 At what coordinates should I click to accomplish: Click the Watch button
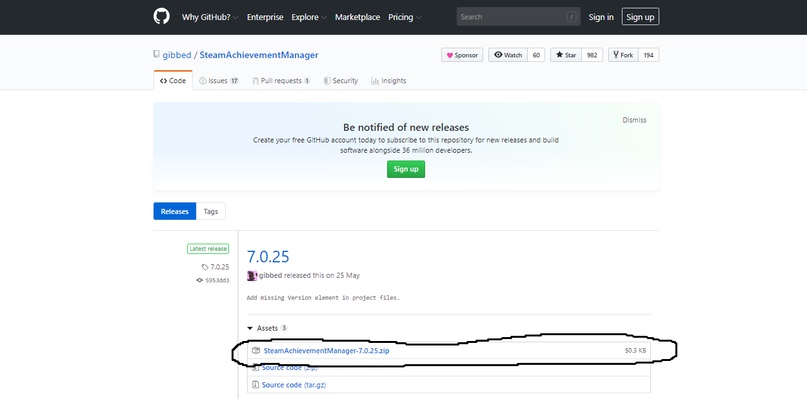point(507,55)
